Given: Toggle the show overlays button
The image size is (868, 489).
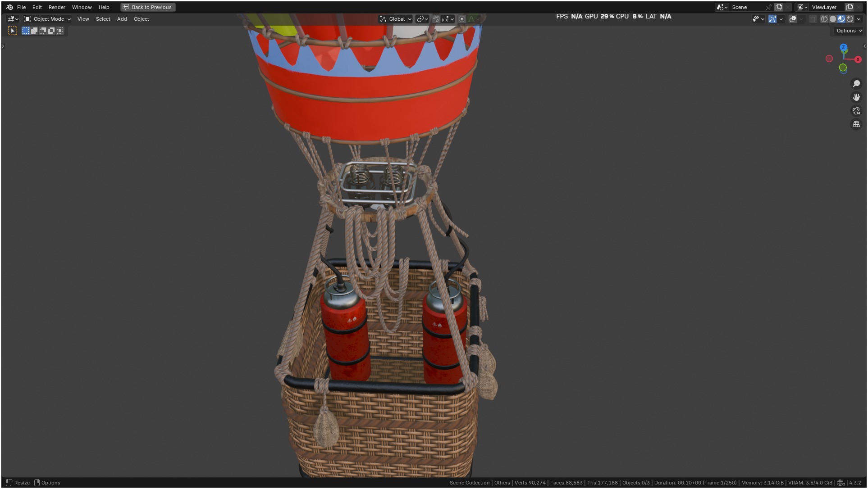Looking at the screenshot, I should click(x=793, y=19).
